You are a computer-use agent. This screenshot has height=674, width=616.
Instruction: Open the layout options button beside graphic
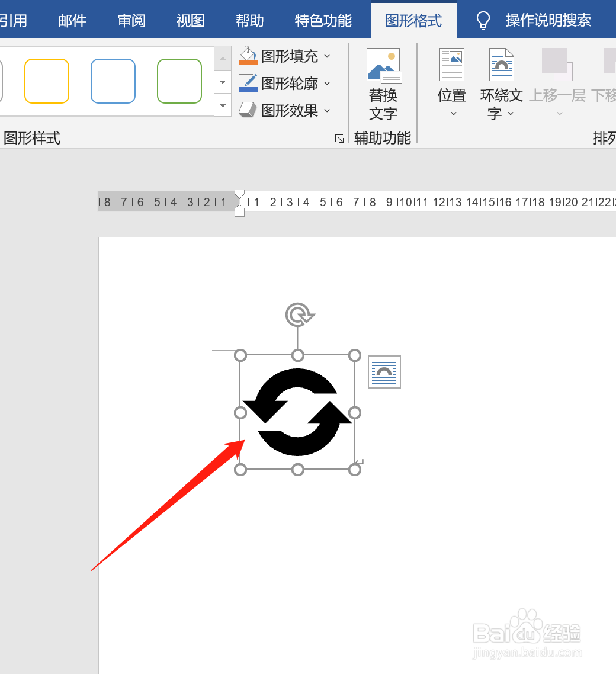(x=384, y=372)
